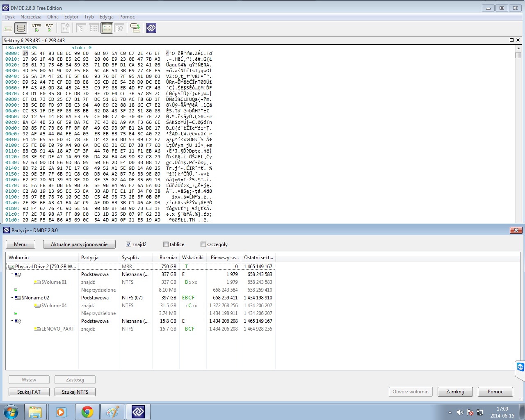Click the disabled Wstaw button
525x420 pixels.
(x=29, y=380)
